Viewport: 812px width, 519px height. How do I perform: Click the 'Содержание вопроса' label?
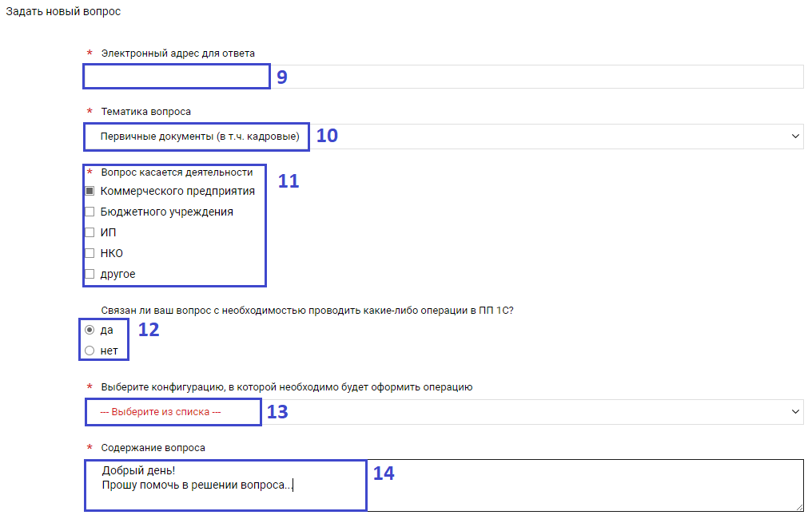pyautogui.click(x=153, y=448)
